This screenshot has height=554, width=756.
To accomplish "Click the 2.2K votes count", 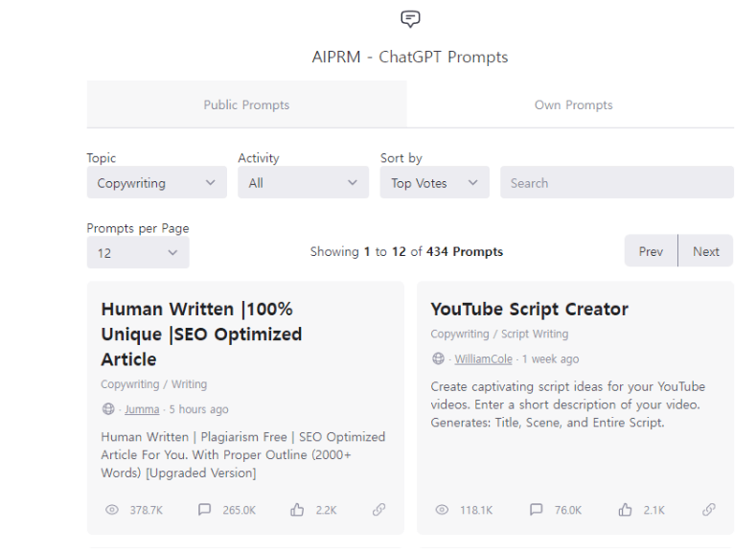I will 326,510.
